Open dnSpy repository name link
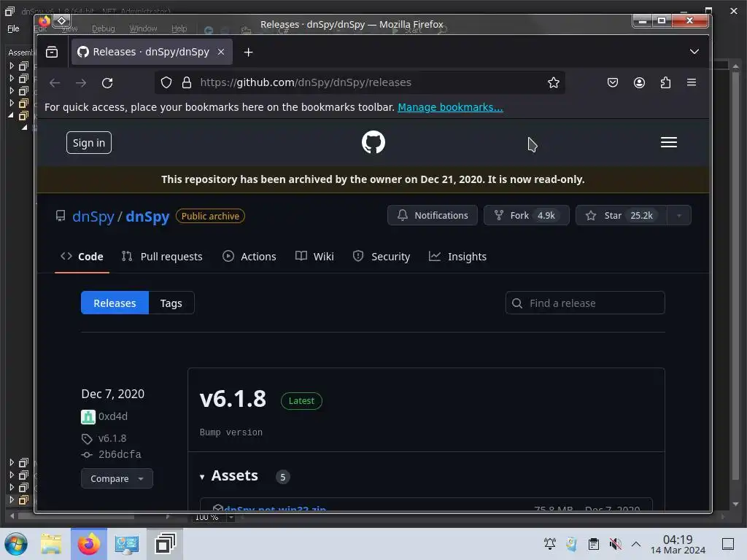Image resolution: width=747 pixels, height=560 pixels. [x=147, y=217]
